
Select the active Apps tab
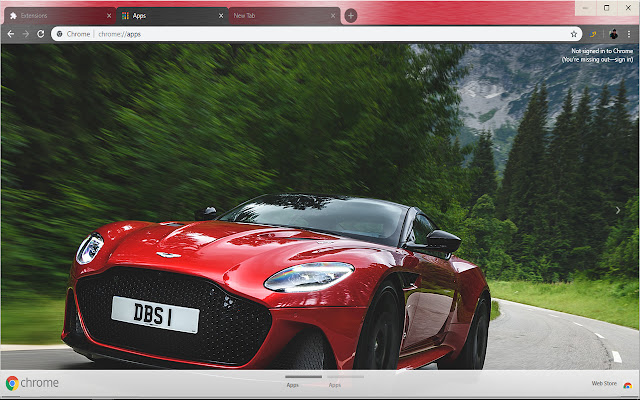[x=165, y=16]
